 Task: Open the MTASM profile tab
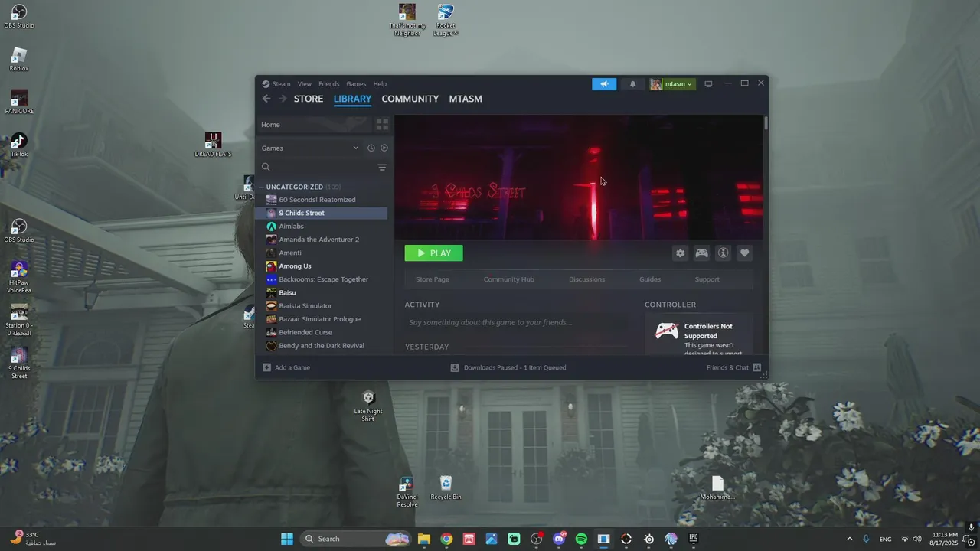(465, 99)
